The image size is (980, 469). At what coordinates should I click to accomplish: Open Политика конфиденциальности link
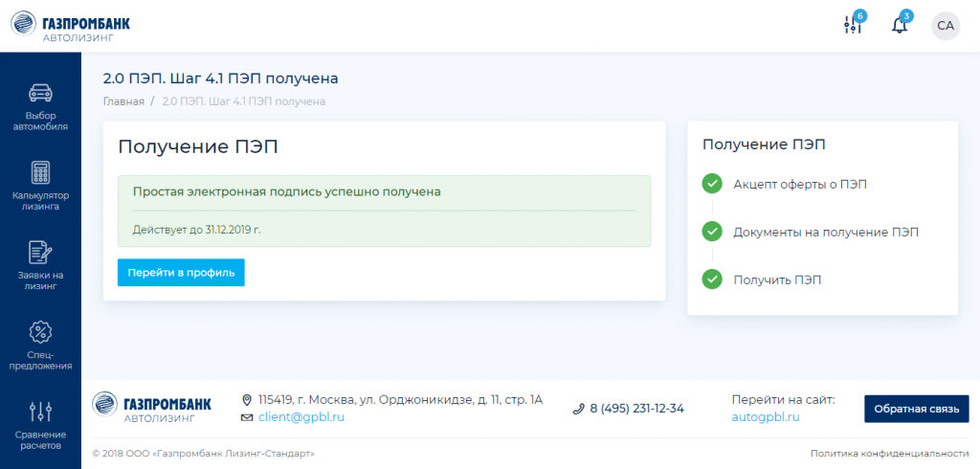889,454
